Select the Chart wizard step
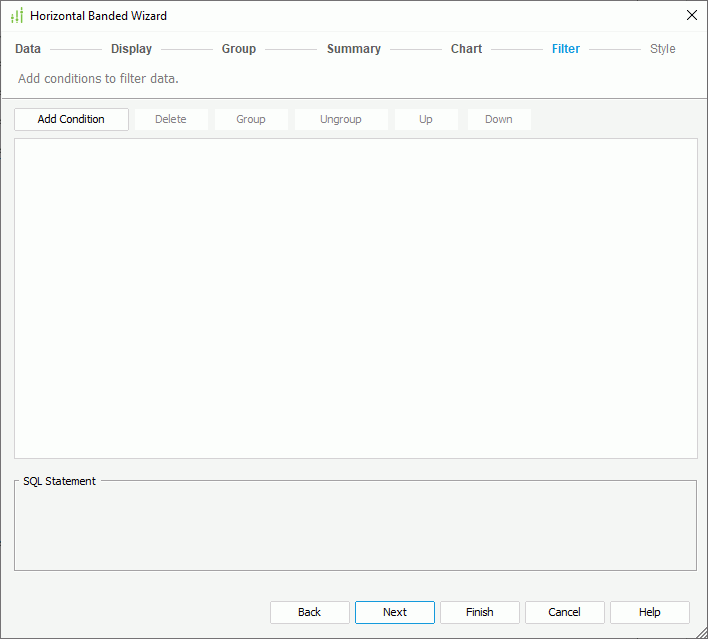The width and height of the screenshot is (708, 639). tap(466, 49)
